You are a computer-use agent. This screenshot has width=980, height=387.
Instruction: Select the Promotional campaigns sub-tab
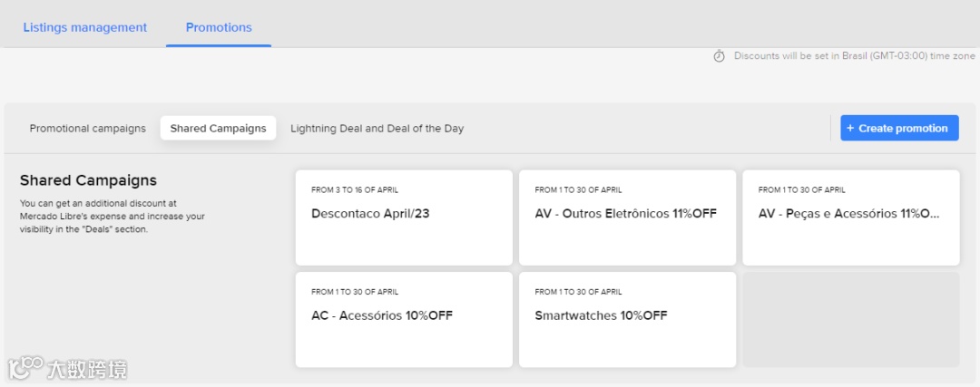pos(87,129)
